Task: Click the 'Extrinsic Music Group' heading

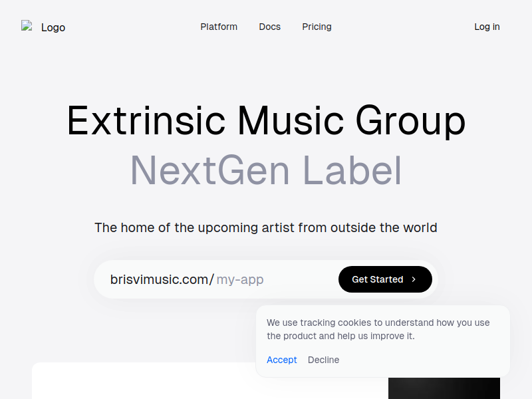Action: pyautogui.click(x=267, y=121)
